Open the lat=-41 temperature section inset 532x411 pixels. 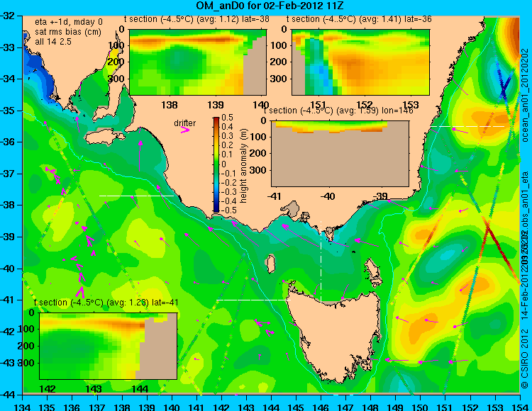109,346
